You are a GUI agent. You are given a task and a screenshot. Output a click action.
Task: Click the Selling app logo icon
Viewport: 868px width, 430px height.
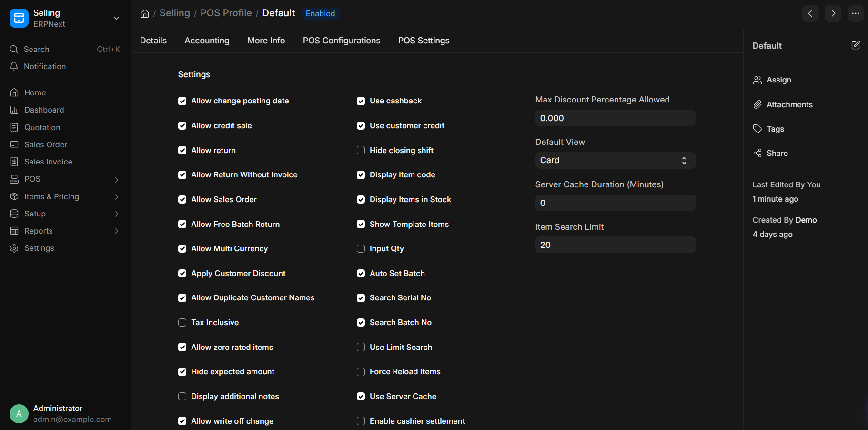(19, 18)
